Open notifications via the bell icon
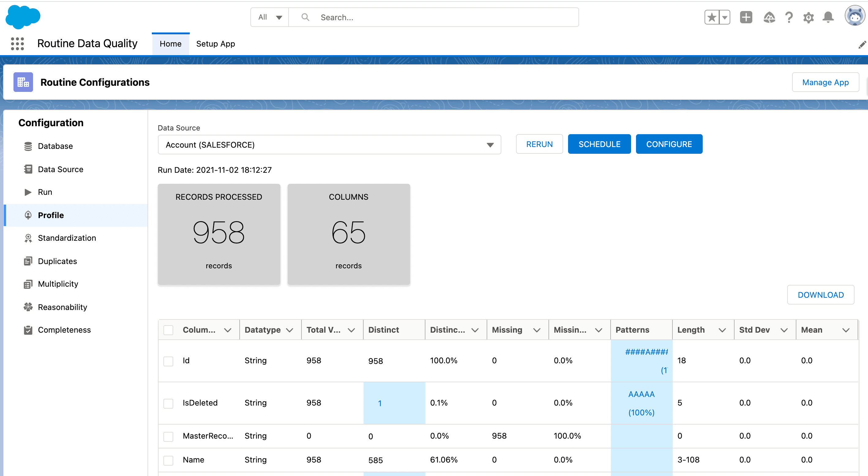Viewport: 868px width, 476px height. 829,17
